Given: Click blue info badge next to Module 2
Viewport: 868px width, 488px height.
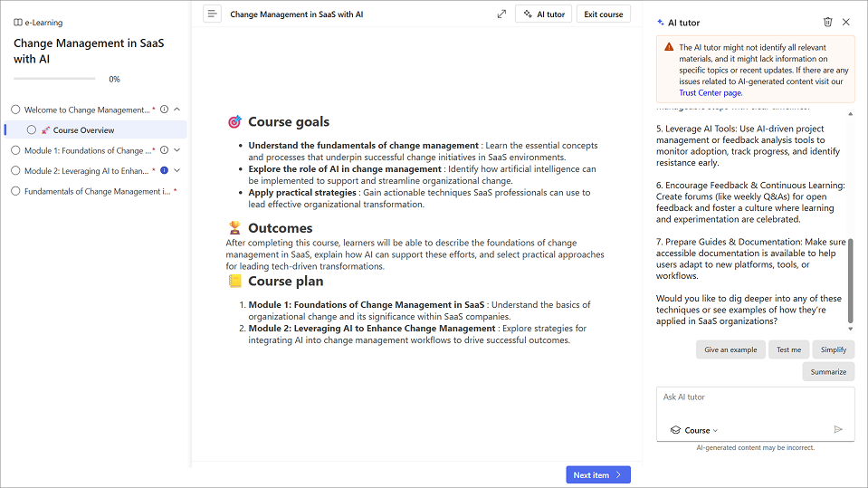Looking at the screenshot, I should [x=164, y=170].
